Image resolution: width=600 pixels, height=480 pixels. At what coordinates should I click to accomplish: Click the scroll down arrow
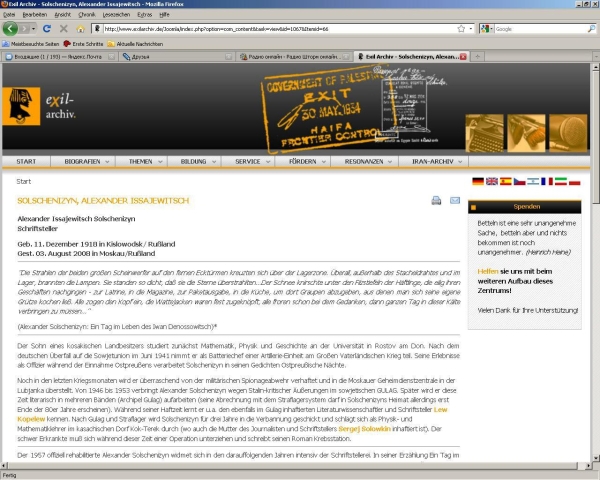pyautogui.click(x=595, y=458)
